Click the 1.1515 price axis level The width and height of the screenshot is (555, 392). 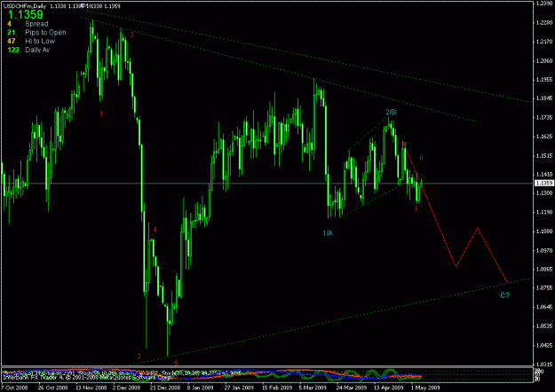pyautogui.click(x=543, y=155)
